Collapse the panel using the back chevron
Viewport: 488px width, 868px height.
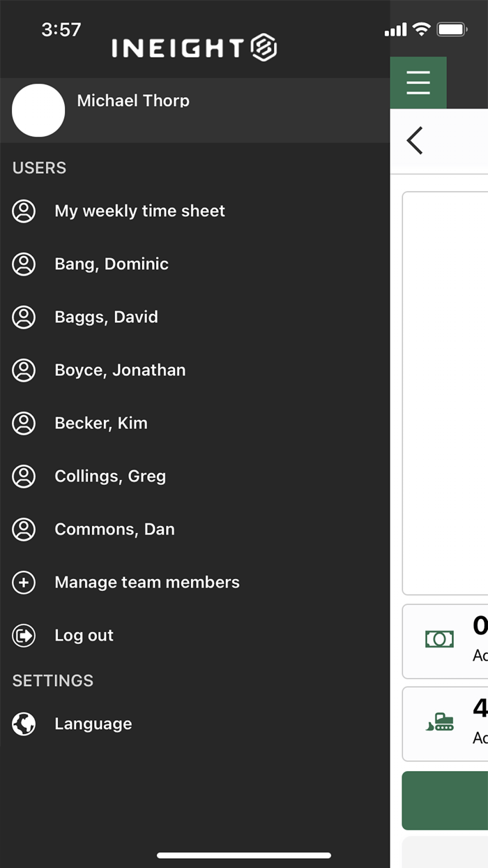click(x=415, y=140)
